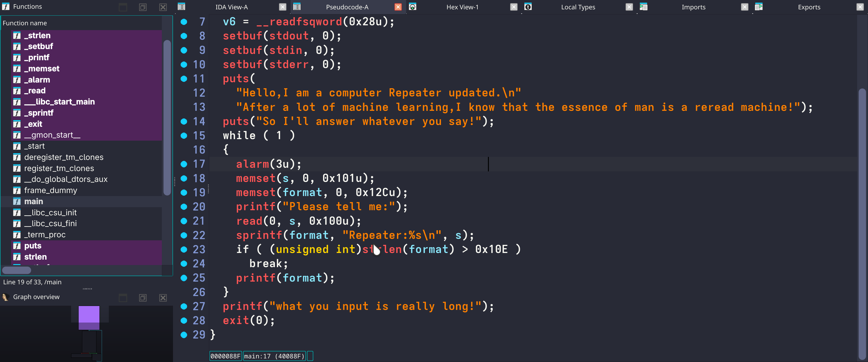Toggle the breakpoint dot on line 25
Screen dimensions: 868x362
point(184,278)
